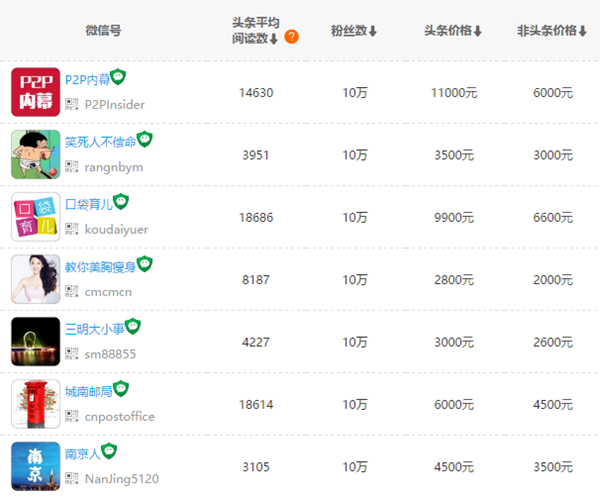Sort by 粉丝数 column header

coord(354,31)
